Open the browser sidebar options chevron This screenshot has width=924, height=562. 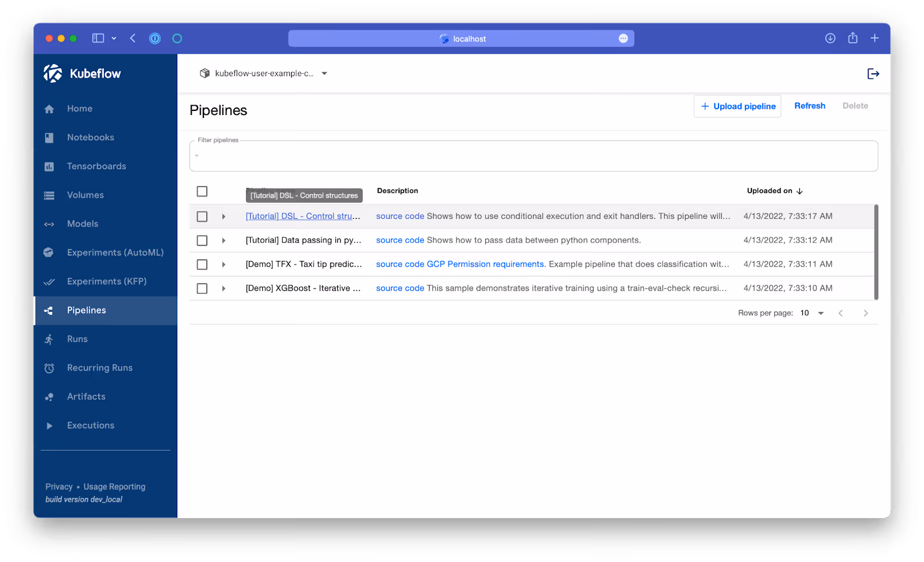point(114,38)
